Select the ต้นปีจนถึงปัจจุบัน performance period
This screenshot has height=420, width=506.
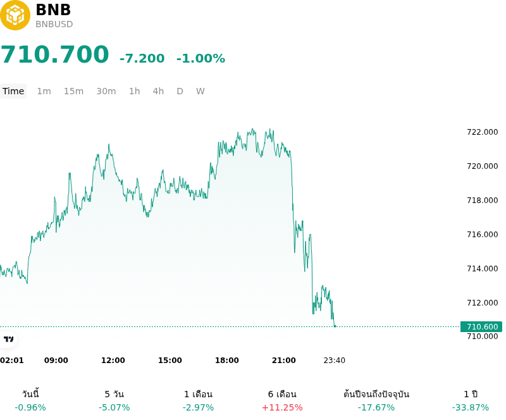tap(376, 401)
